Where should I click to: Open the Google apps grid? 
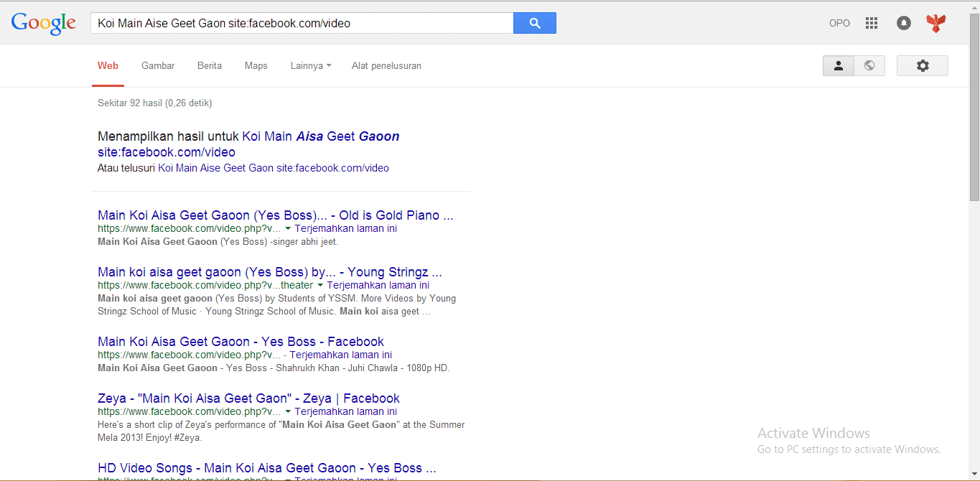872,23
